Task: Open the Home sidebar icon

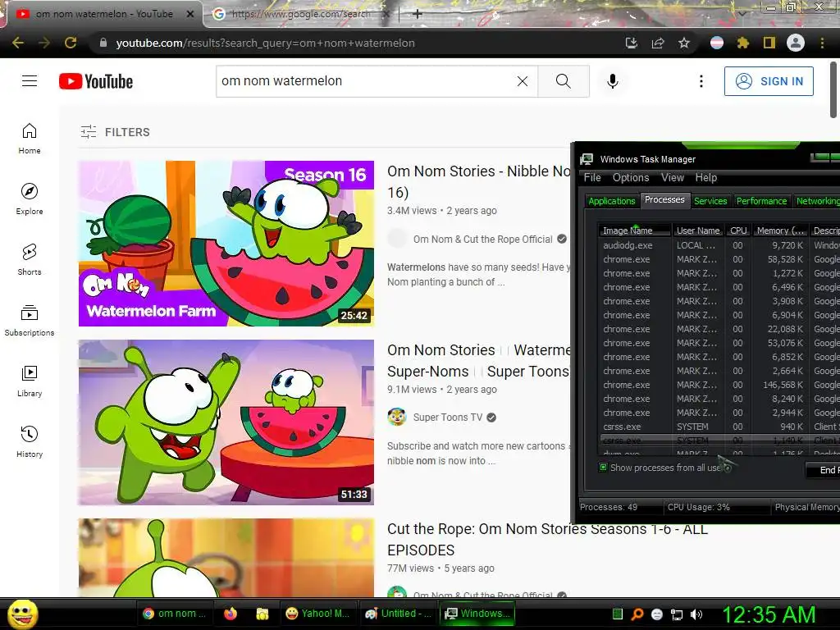Action: [30, 138]
